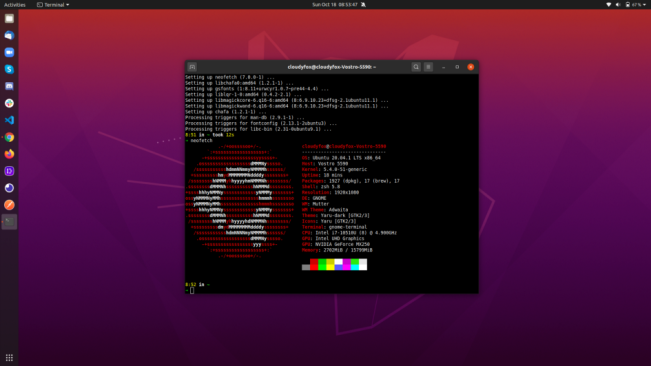The width and height of the screenshot is (651, 366).
Task: Open the terminal search magnifier icon
Action: (416, 67)
